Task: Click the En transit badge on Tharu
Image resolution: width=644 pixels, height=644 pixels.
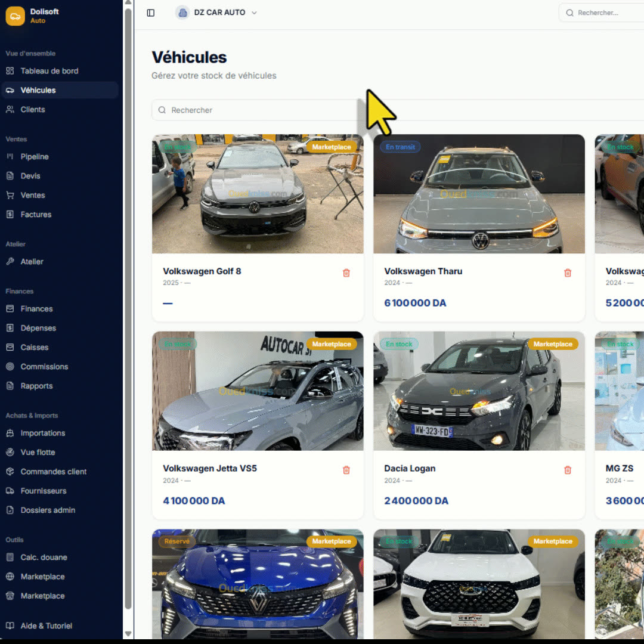Action: [x=401, y=147]
